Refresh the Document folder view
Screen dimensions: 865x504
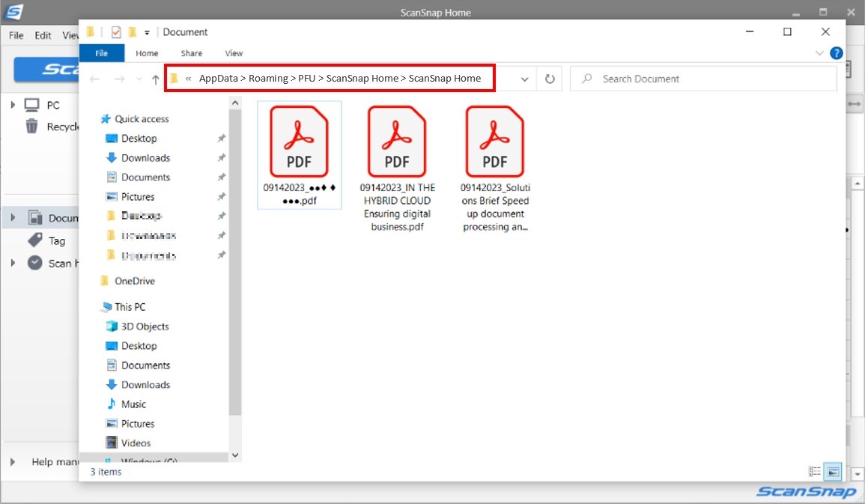(x=550, y=79)
